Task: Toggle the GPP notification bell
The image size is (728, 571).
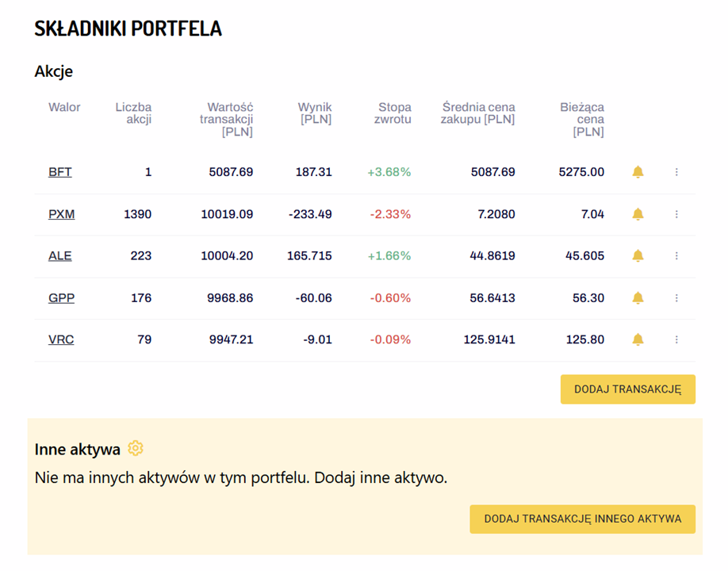Action: (638, 297)
